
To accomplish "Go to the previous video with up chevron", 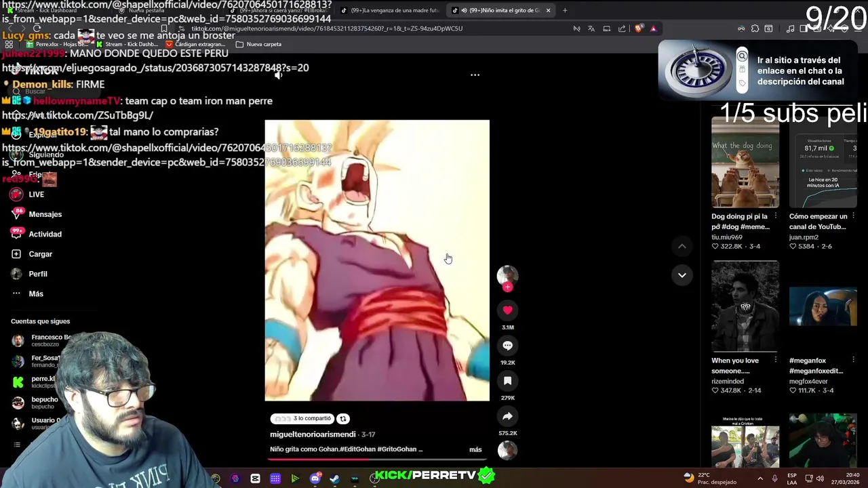I will pyautogui.click(x=682, y=247).
